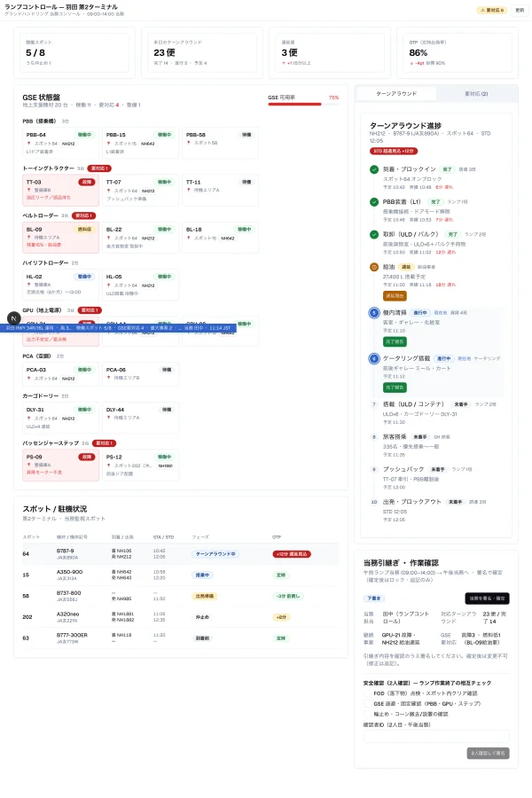Click the location pin icon in HL-02 card
The height and width of the screenshot is (798, 532).
[29, 285]
